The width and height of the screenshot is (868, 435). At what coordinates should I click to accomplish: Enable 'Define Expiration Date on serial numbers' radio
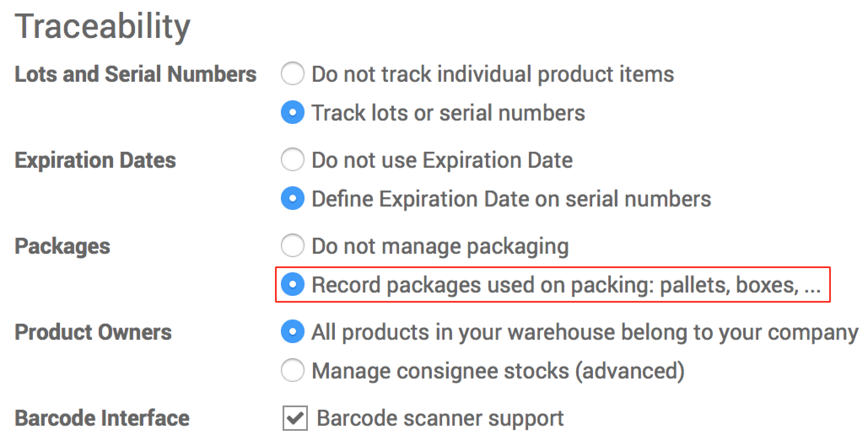pos(292,199)
